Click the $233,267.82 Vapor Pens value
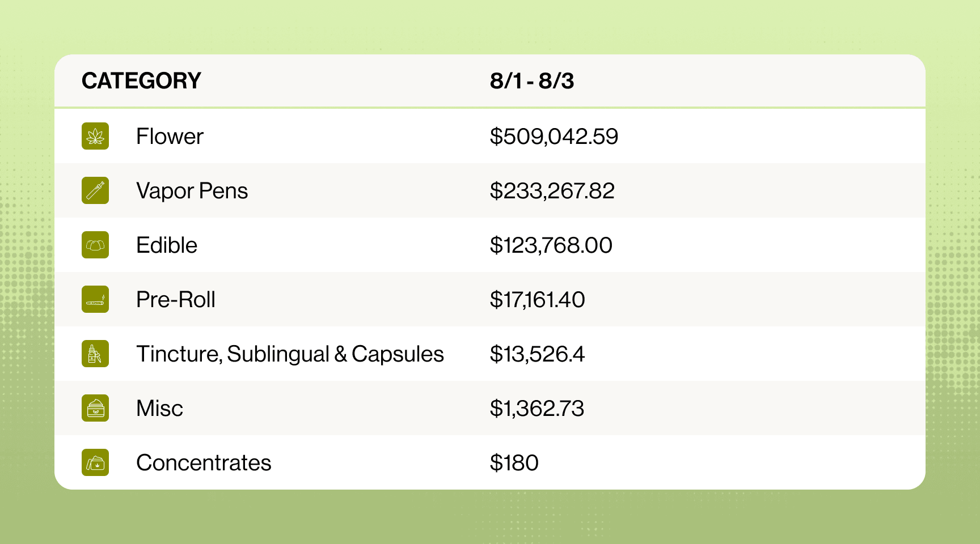Screen dimensions: 980x544 click(x=552, y=191)
